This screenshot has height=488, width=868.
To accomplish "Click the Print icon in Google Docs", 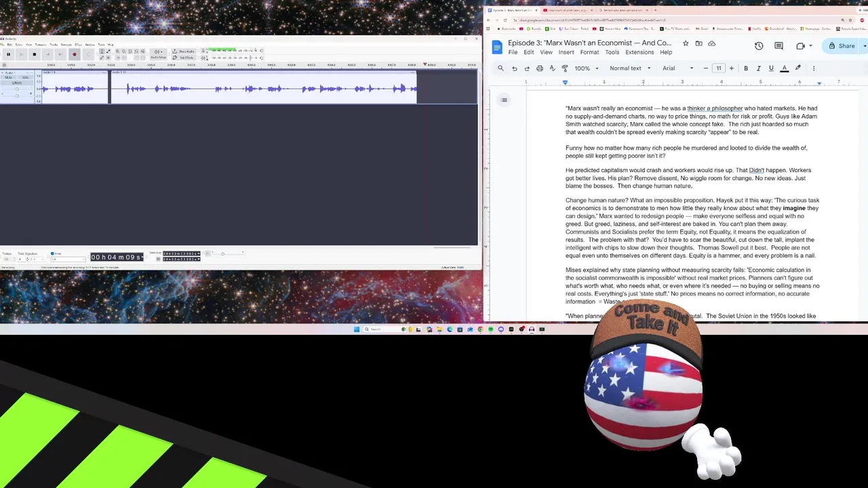I will pyautogui.click(x=539, y=68).
